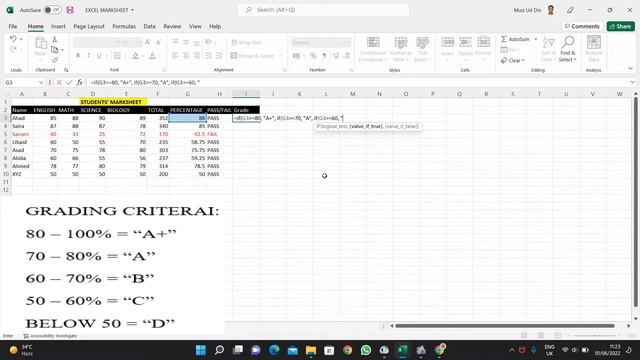
Task: Click the green Share button
Action: pyautogui.click(x=620, y=26)
